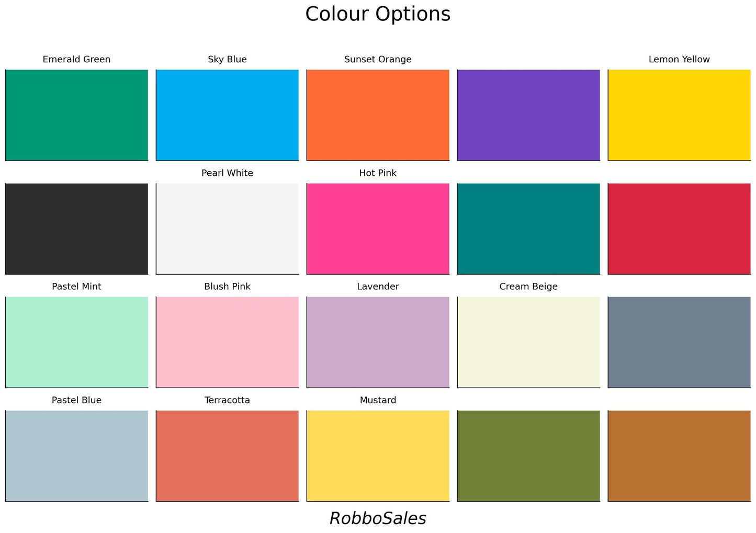
Task: Choose the Sunset Orange swatch
Action: click(x=378, y=115)
